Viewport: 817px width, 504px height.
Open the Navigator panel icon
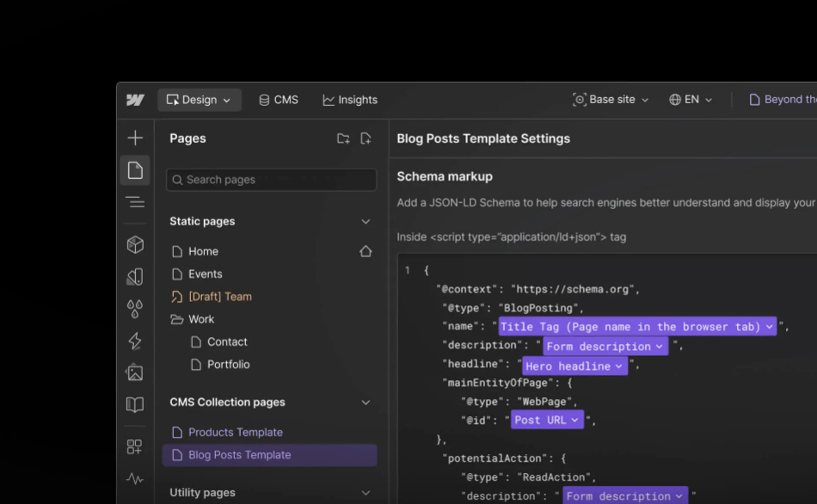[x=135, y=202]
